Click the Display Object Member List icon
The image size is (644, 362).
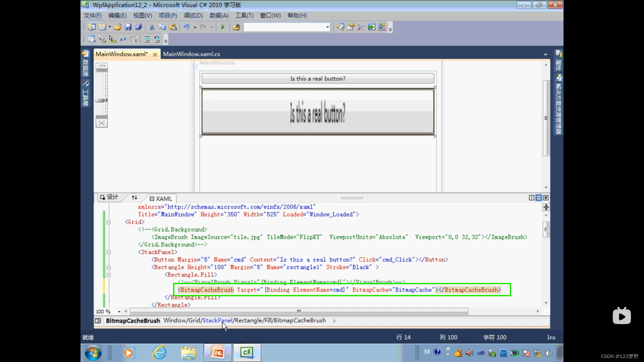92,39
